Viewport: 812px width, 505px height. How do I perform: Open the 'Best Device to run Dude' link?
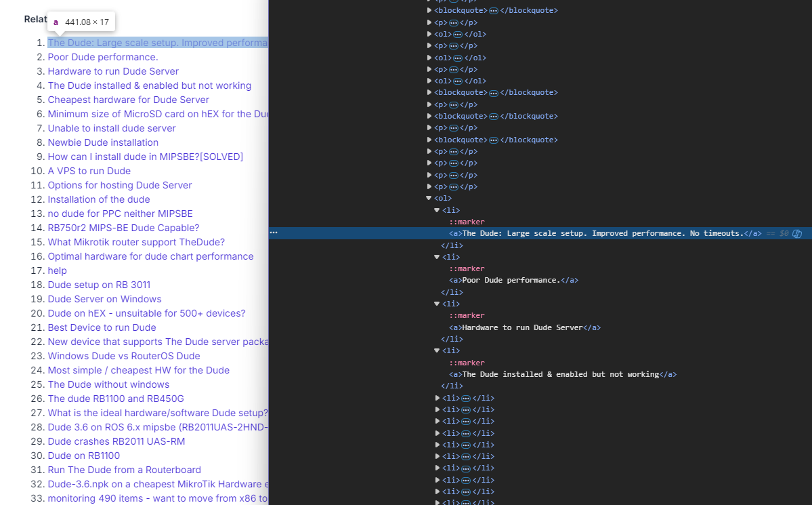pyautogui.click(x=102, y=327)
